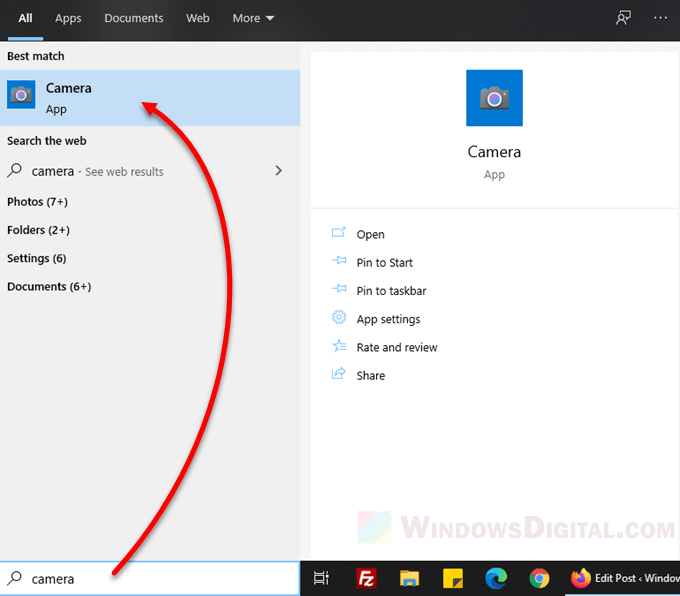Click the feedback icon in search header

(623, 18)
